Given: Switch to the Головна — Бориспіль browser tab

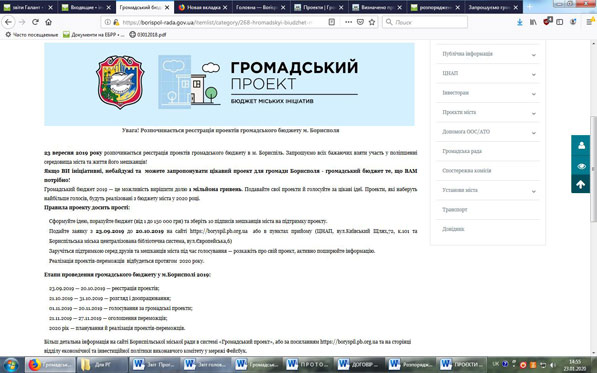Looking at the screenshot, I should (x=260, y=7).
